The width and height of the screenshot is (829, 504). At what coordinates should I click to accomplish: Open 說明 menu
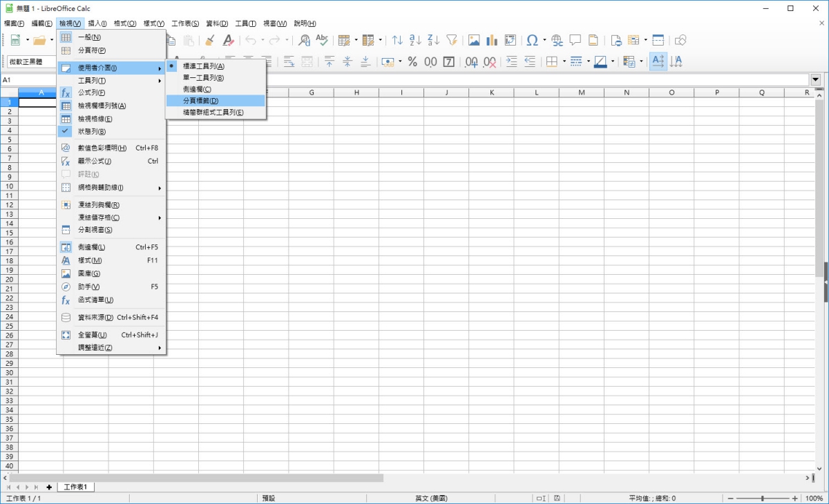tap(305, 23)
